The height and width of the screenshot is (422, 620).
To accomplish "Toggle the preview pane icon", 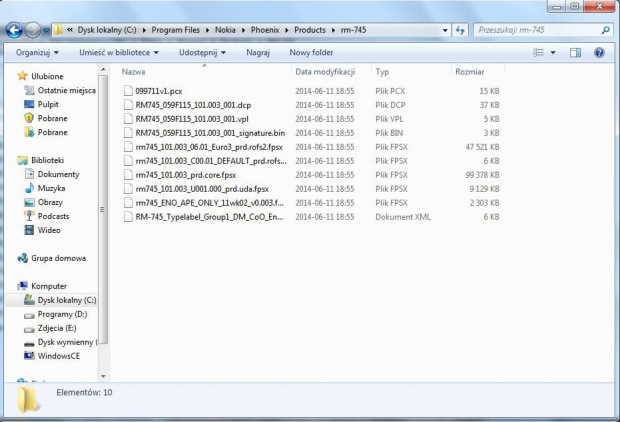I will 575,53.
